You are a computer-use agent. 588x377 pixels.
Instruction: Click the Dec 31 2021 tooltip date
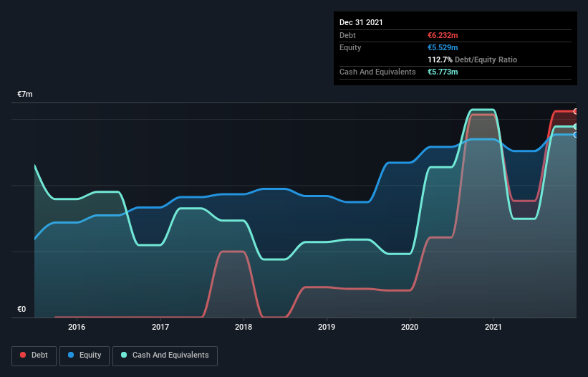click(x=361, y=22)
